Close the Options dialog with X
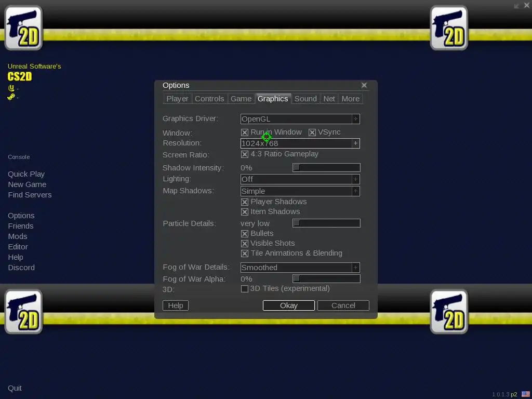Image resolution: width=532 pixels, height=399 pixels. tap(364, 85)
